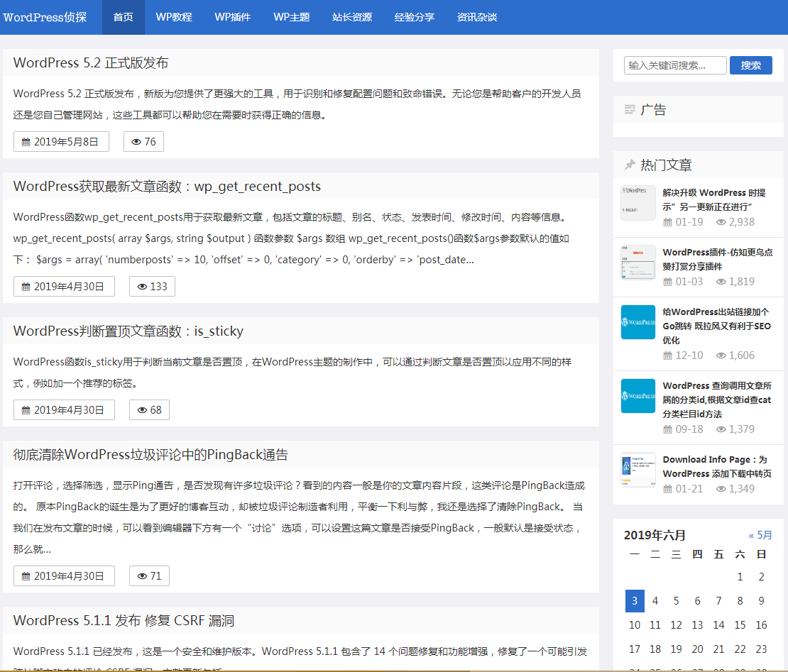The height and width of the screenshot is (672, 788).
Task: Focus the keyword search input field
Action: [675, 65]
